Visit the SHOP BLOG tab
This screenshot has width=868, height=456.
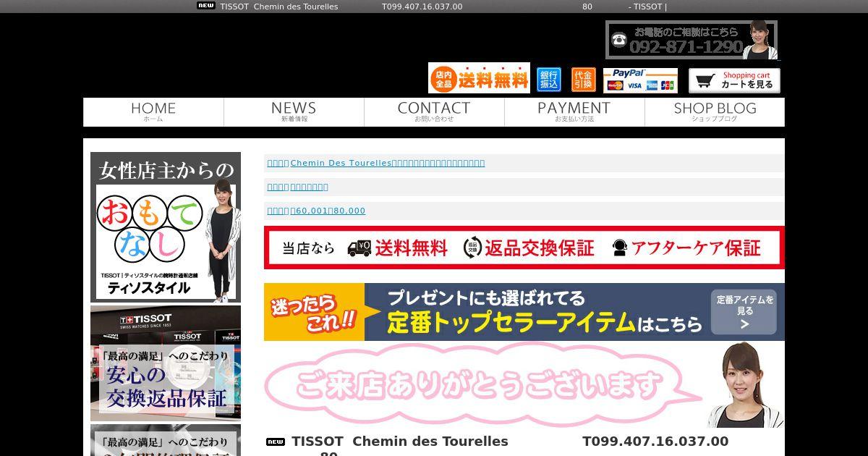(715, 112)
